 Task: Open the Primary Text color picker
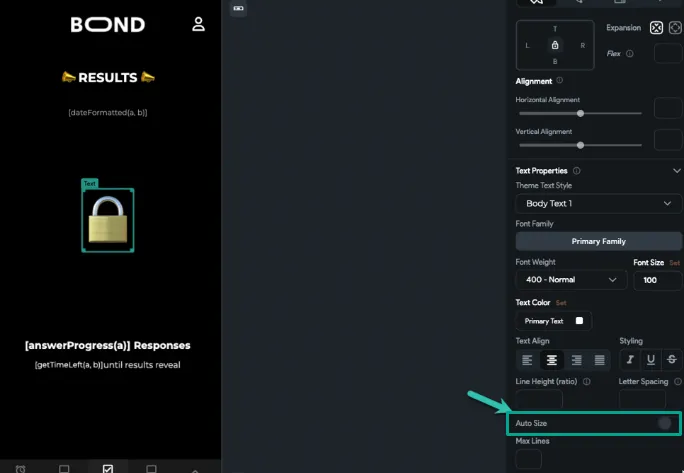[x=554, y=321]
